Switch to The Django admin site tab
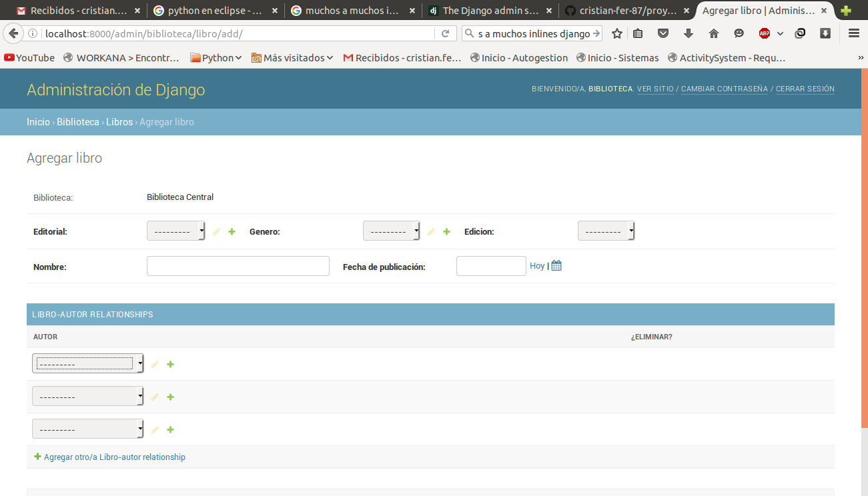 (x=490, y=11)
